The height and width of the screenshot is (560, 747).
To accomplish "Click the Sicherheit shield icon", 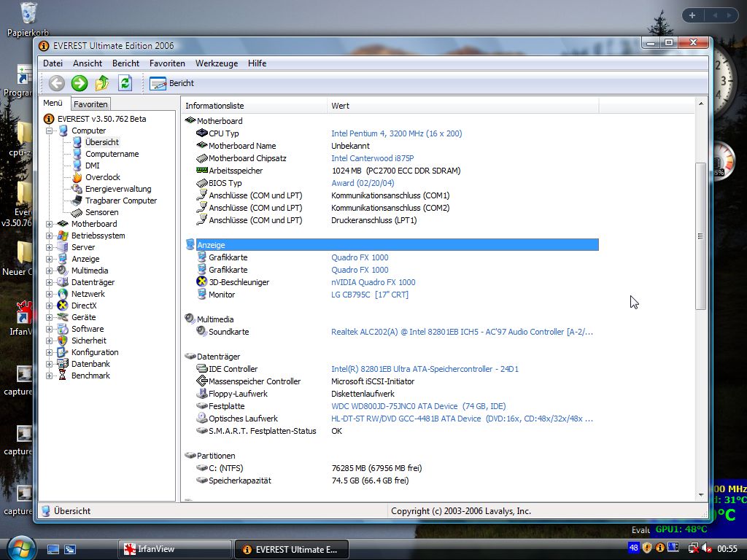I will click(x=63, y=341).
